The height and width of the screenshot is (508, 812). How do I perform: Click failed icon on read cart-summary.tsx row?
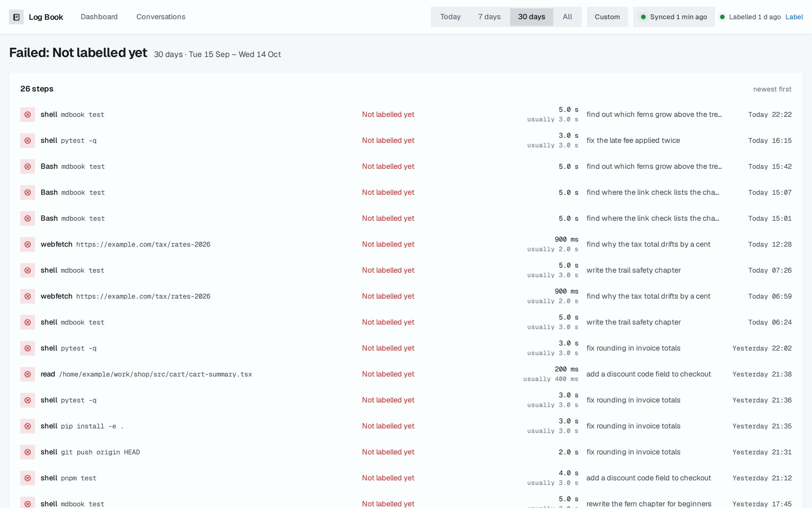pyautogui.click(x=28, y=374)
